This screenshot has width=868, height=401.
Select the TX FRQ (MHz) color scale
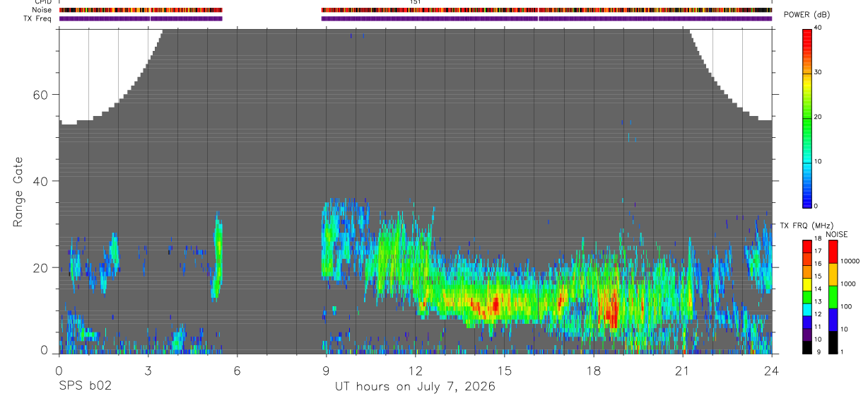[807, 296]
